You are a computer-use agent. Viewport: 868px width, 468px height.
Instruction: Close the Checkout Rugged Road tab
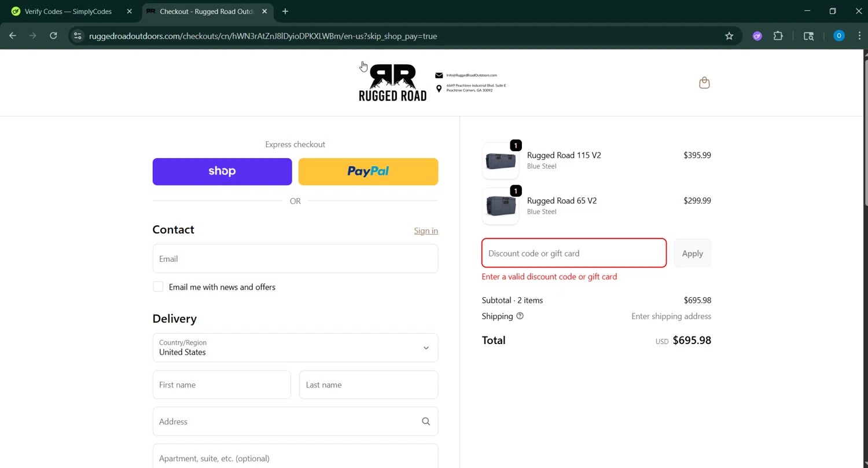(x=264, y=11)
